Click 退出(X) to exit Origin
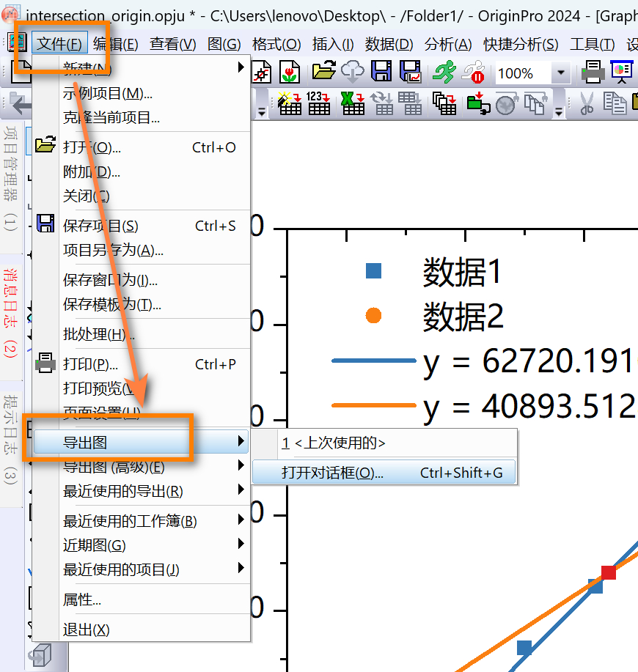The width and height of the screenshot is (638, 672). coord(87,629)
